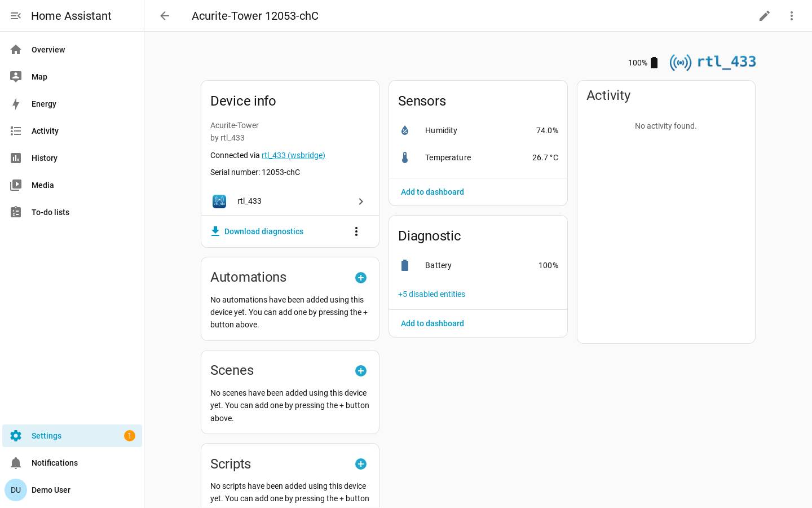Image resolution: width=812 pixels, height=508 pixels.
Task: Open Energy in the sidebar
Action: click(72, 104)
